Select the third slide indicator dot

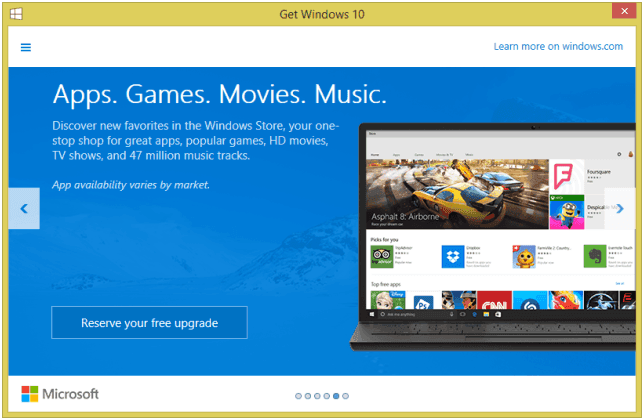pos(317,396)
